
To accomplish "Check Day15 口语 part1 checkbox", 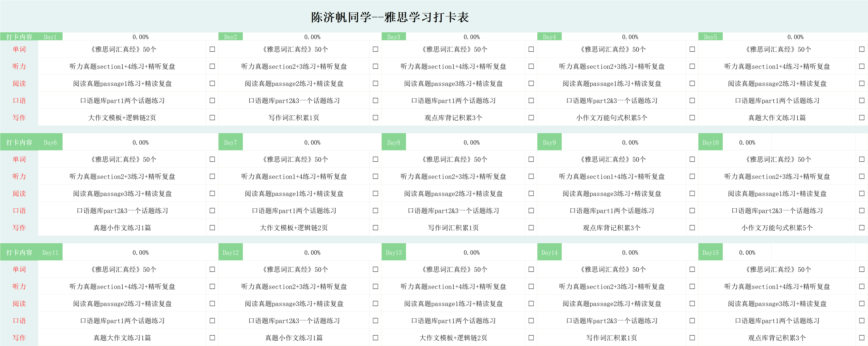I will [x=862, y=321].
